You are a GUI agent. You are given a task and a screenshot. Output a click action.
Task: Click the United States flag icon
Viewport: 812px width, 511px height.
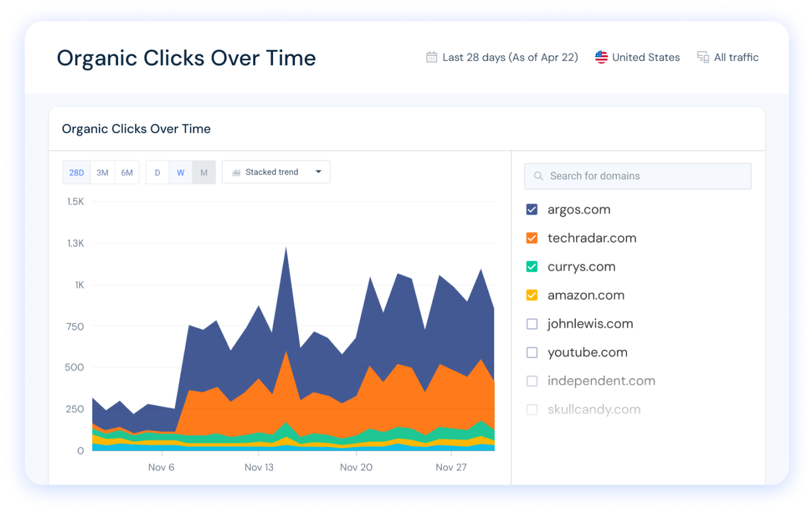pos(601,57)
